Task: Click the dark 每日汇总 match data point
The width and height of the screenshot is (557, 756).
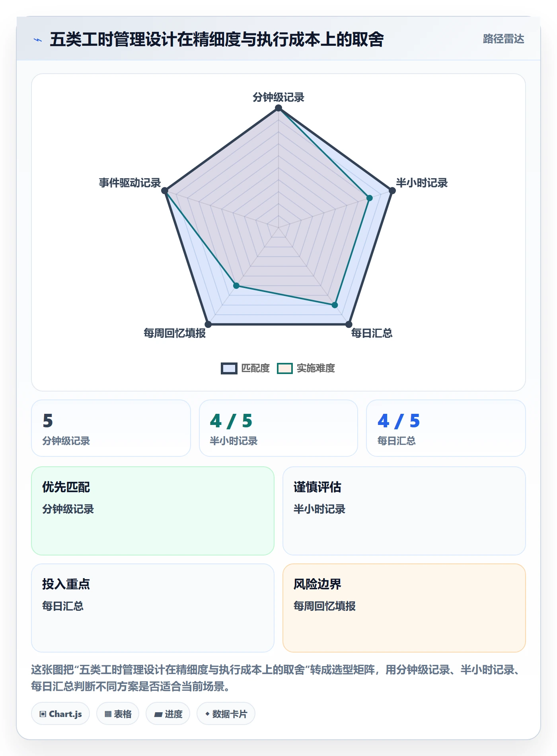Action: pyautogui.click(x=349, y=324)
